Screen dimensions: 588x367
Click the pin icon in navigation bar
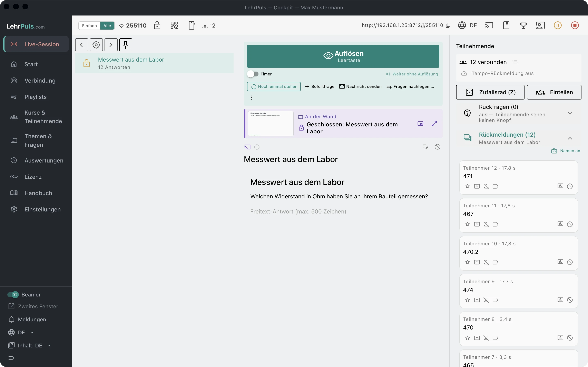coord(126,45)
